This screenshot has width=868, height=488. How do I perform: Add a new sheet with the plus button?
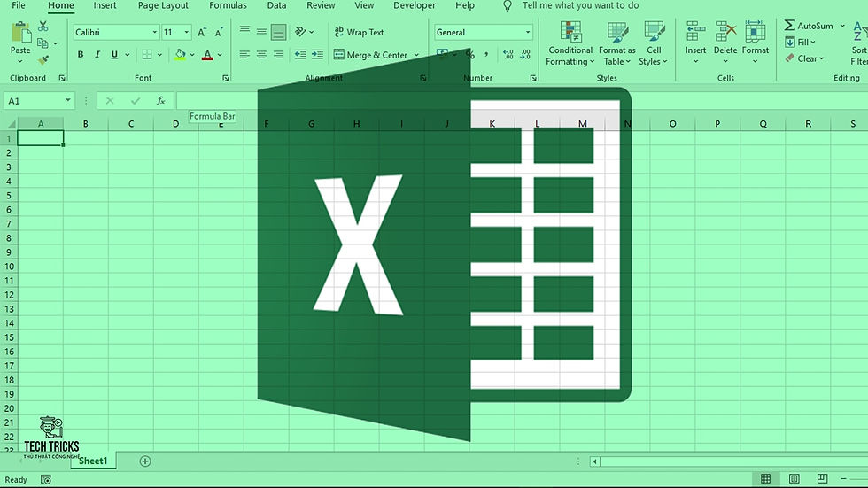point(145,461)
